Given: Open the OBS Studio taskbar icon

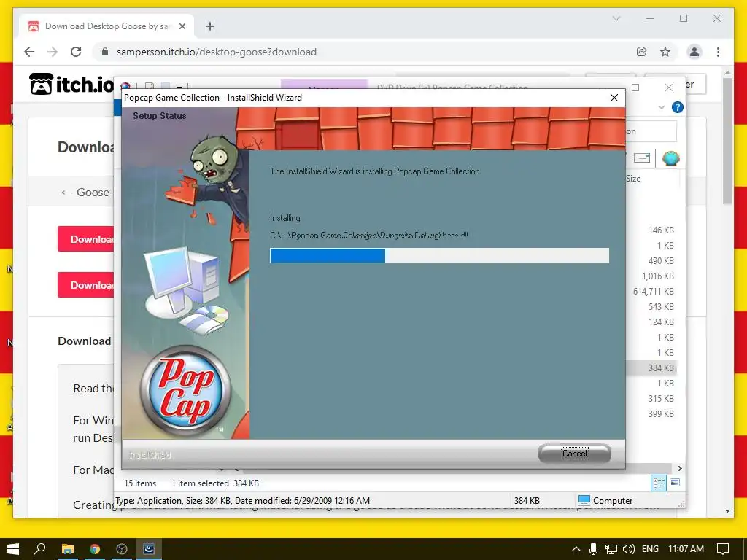Looking at the screenshot, I should 122,549.
